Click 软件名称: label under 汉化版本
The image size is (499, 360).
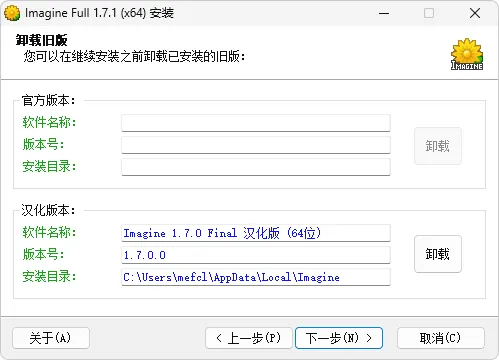[x=49, y=232]
